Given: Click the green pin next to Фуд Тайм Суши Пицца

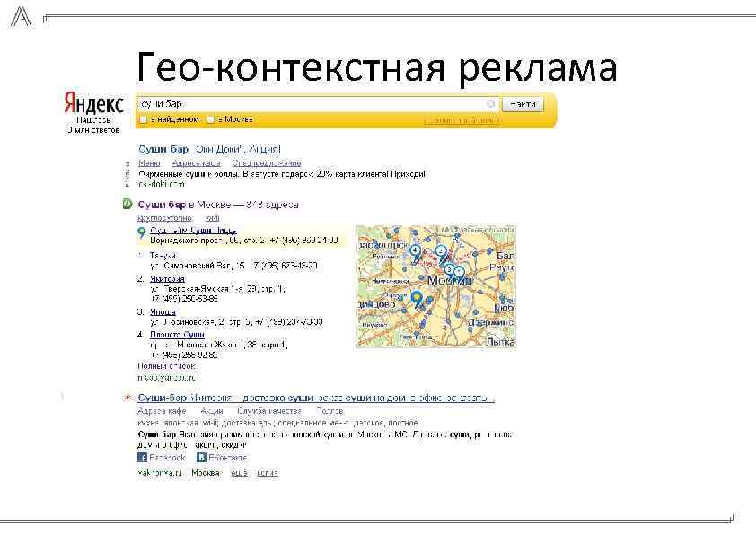Looking at the screenshot, I should click(x=141, y=232).
